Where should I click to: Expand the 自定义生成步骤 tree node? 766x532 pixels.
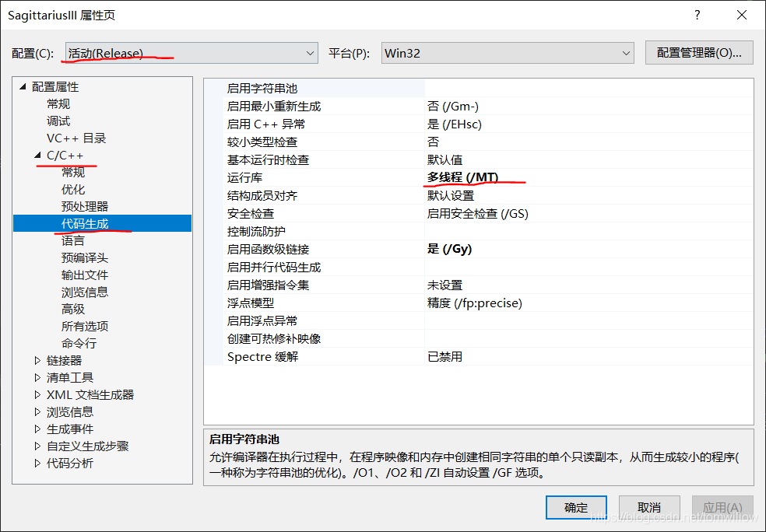[37, 446]
